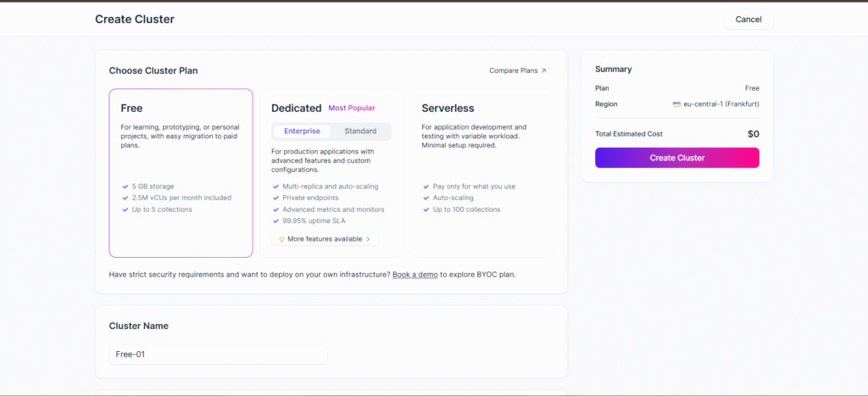Open the Book a demo link
868x396 pixels.
(415, 275)
